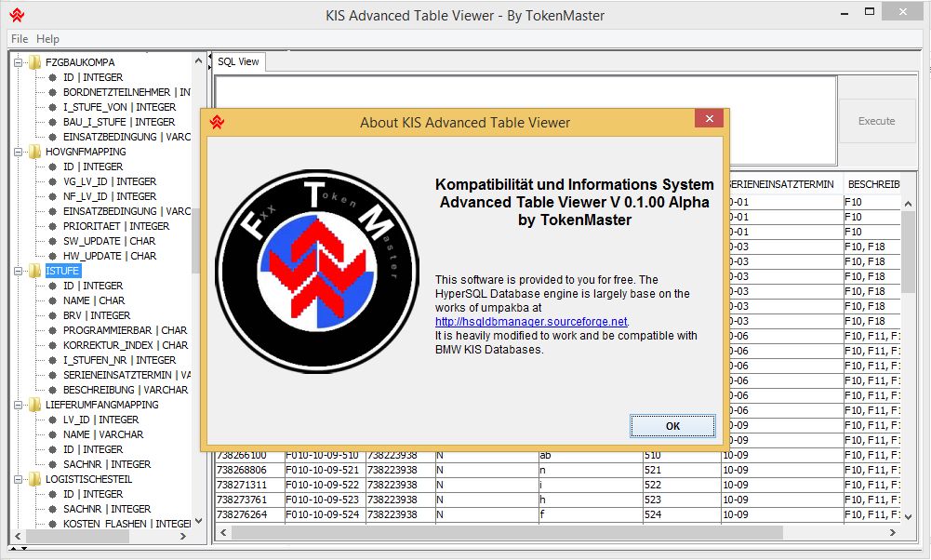The image size is (931, 560).
Task: Click the Execute button
Action: point(877,121)
